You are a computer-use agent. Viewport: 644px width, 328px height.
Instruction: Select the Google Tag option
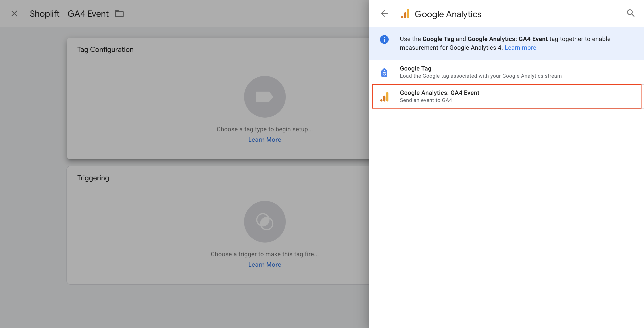coord(416,69)
